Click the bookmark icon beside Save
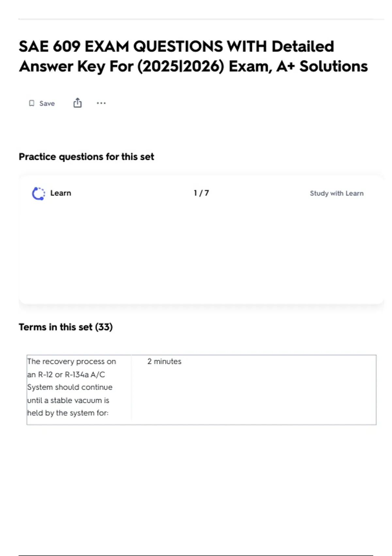392x556 pixels. 31,103
